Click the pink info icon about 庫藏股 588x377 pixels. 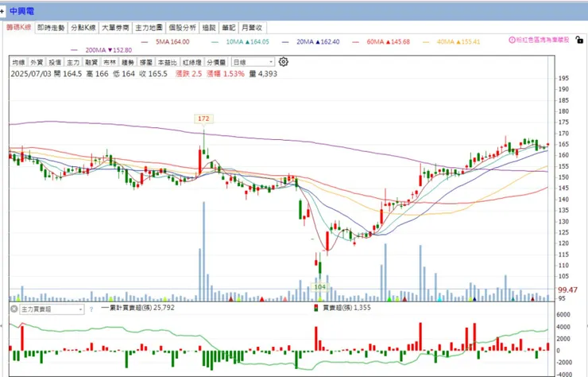[512, 40]
